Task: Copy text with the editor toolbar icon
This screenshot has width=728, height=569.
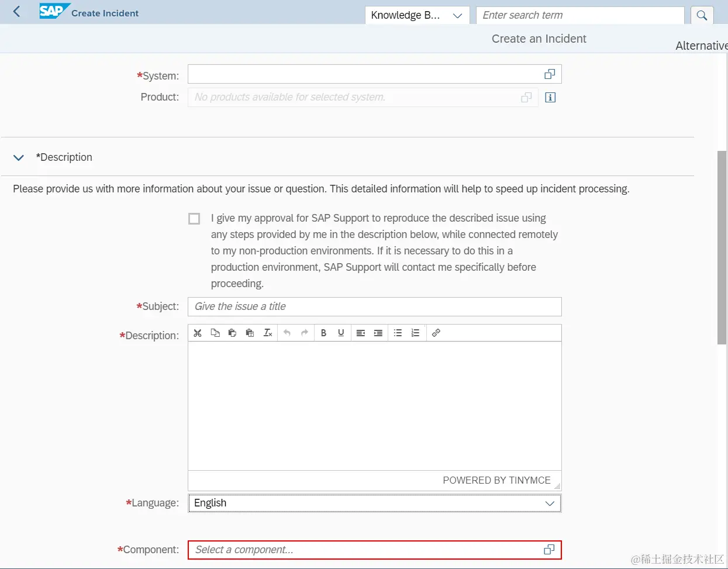Action: click(x=215, y=333)
